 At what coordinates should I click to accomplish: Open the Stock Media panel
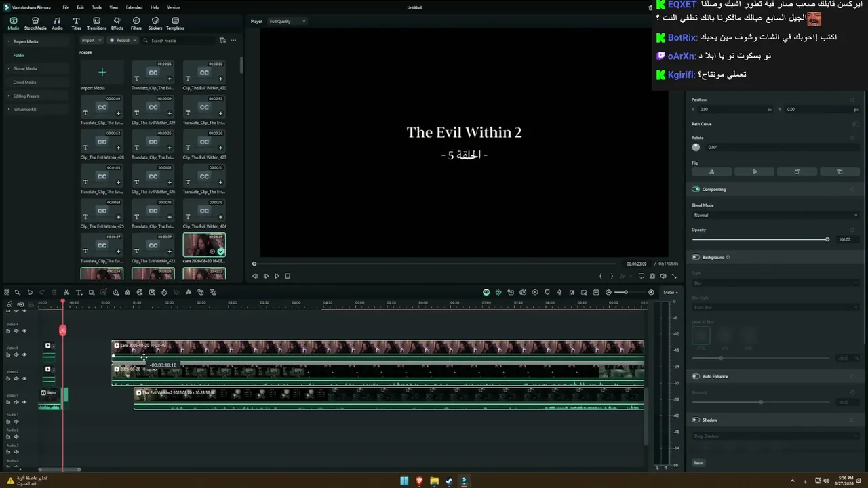(x=35, y=24)
